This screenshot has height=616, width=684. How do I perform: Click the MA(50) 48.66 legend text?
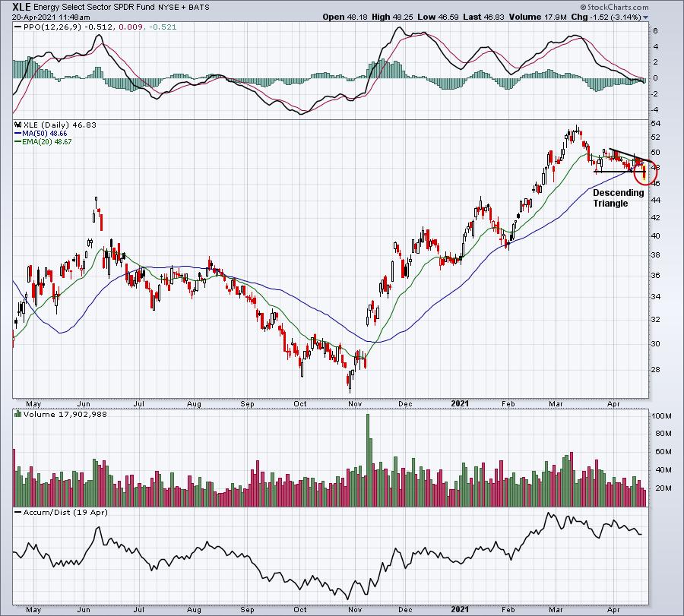coord(45,134)
